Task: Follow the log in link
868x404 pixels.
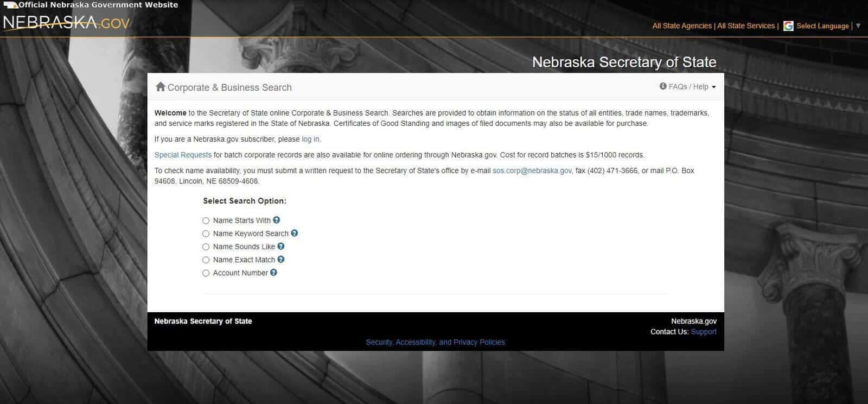Action: 310,139
